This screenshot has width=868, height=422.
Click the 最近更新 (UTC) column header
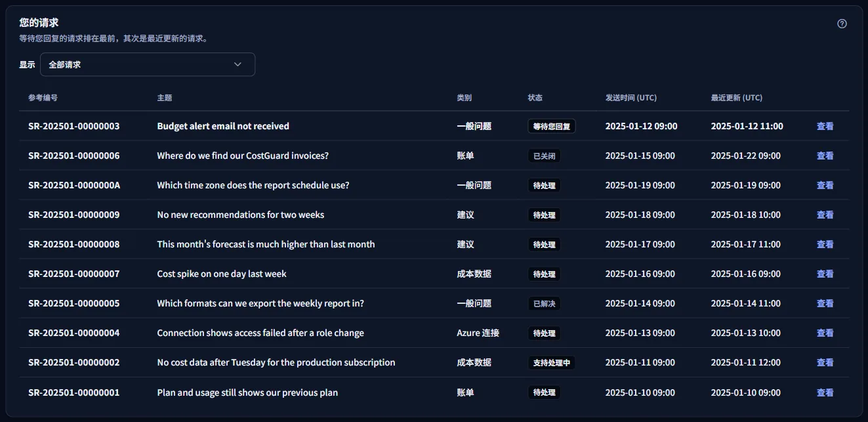coord(737,98)
